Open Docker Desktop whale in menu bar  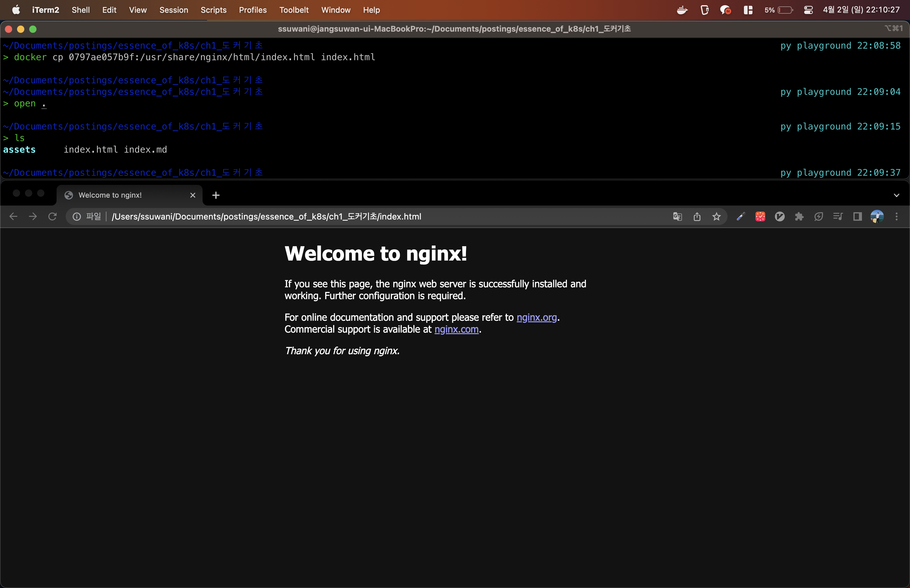682,10
